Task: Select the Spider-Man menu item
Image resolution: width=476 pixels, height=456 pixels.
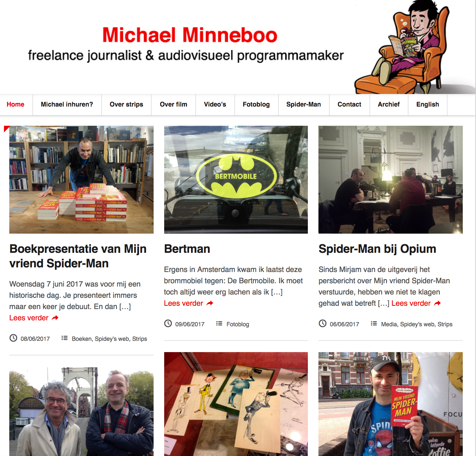Action: [x=304, y=105]
